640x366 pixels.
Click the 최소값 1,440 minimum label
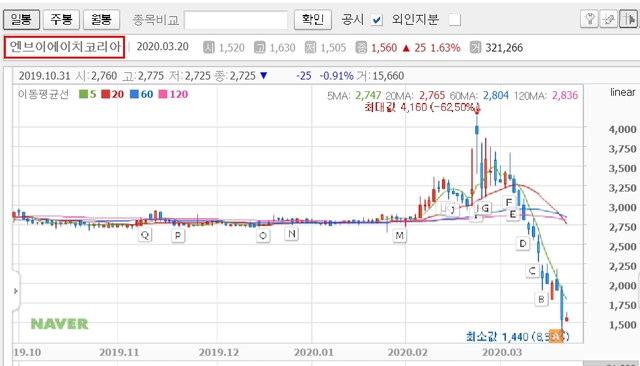click(x=518, y=337)
